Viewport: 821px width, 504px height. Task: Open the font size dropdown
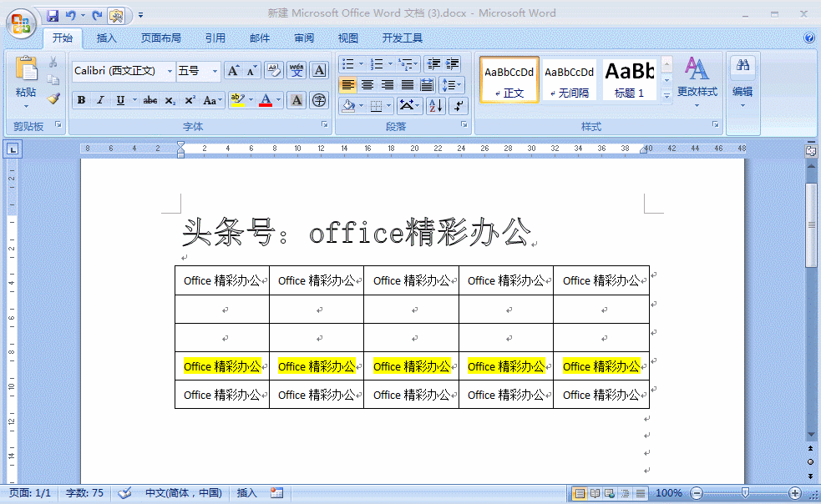coord(215,71)
